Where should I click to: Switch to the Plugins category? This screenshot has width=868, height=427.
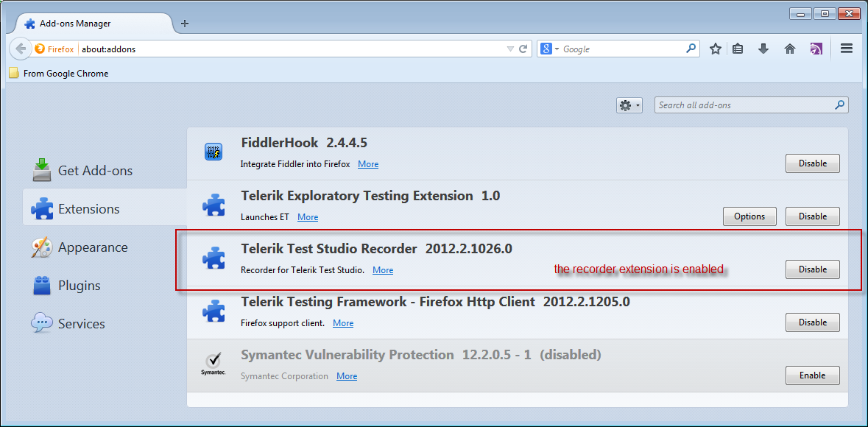[x=80, y=286]
